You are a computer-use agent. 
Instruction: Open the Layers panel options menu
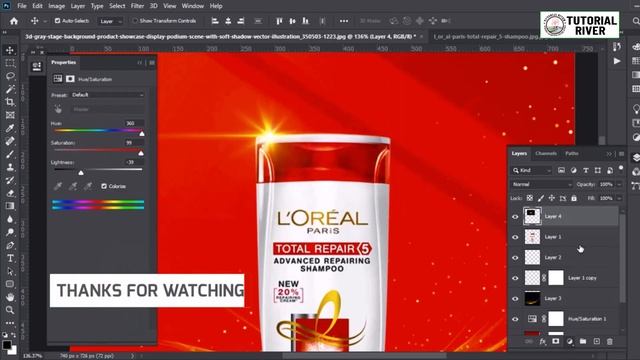621,153
